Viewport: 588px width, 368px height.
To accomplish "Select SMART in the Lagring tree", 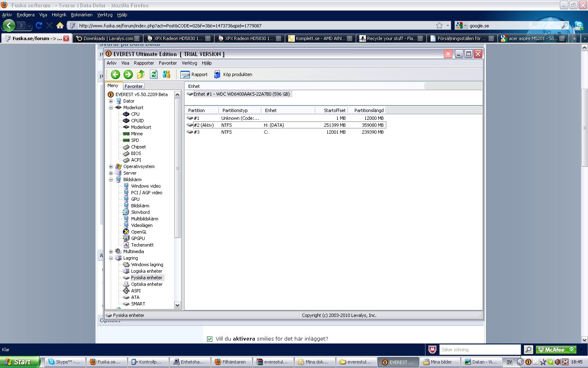I will pos(138,304).
